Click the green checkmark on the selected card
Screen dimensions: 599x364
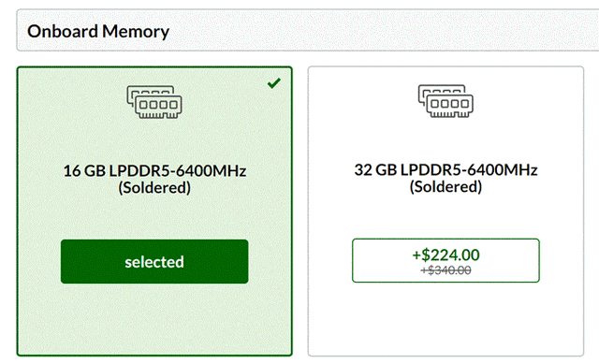pyautogui.click(x=274, y=83)
